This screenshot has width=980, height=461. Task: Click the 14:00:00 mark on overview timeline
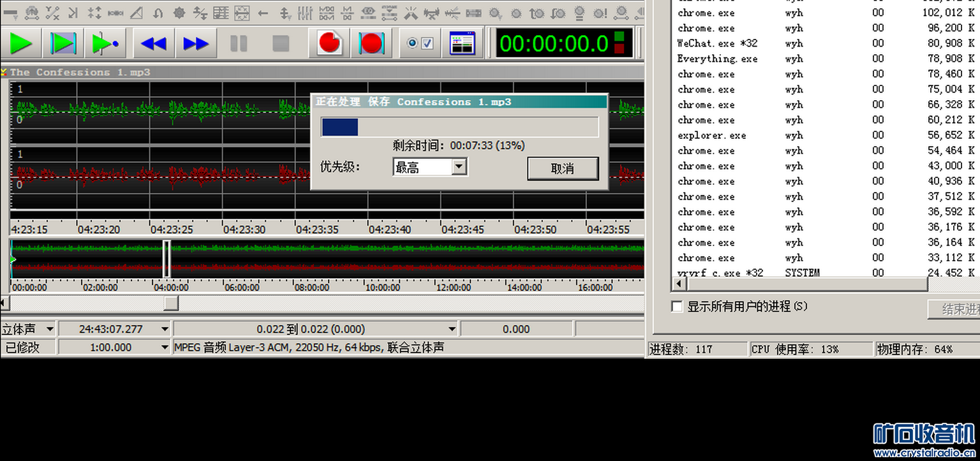tap(524, 288)
